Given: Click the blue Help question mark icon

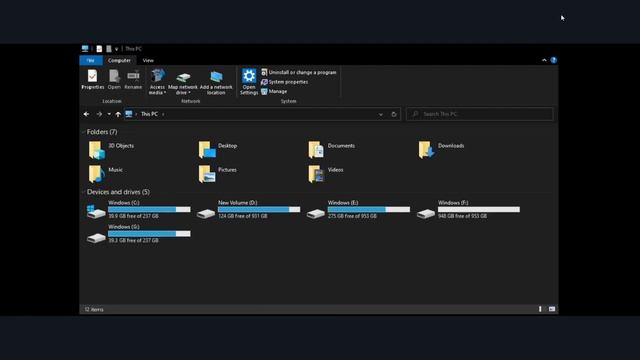Looking at the screenshot, I should (x=553, y=60).
